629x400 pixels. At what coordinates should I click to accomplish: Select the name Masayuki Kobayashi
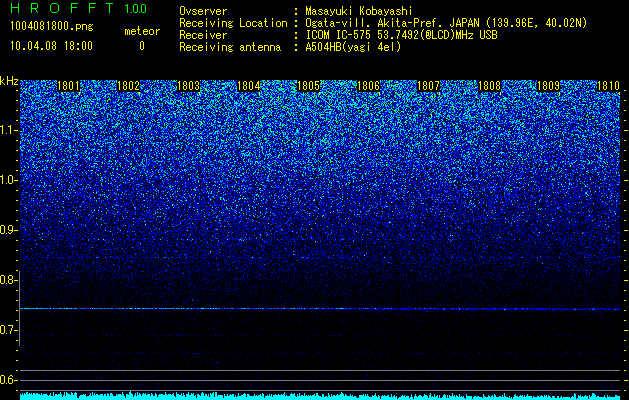click(359, 11)
